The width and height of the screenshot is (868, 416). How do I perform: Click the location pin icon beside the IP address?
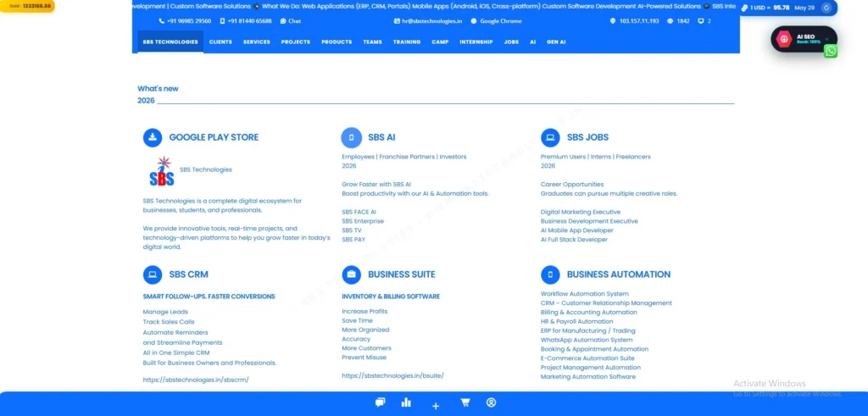(613, 21)
